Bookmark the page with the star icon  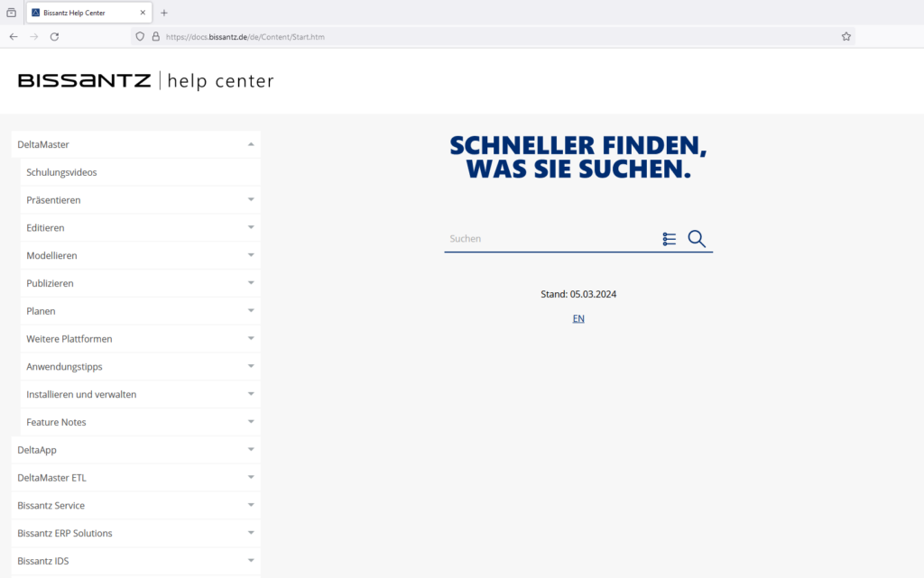[x=845, y=36]
